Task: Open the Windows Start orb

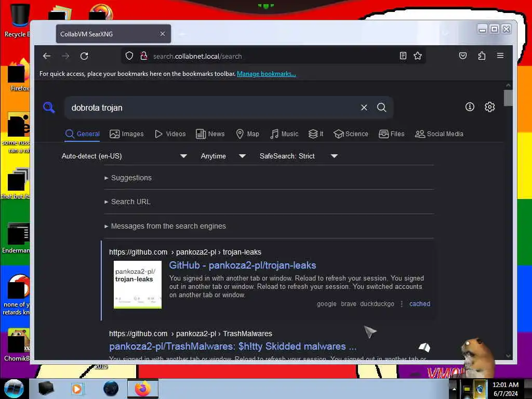Action: (x=14, y=389)
